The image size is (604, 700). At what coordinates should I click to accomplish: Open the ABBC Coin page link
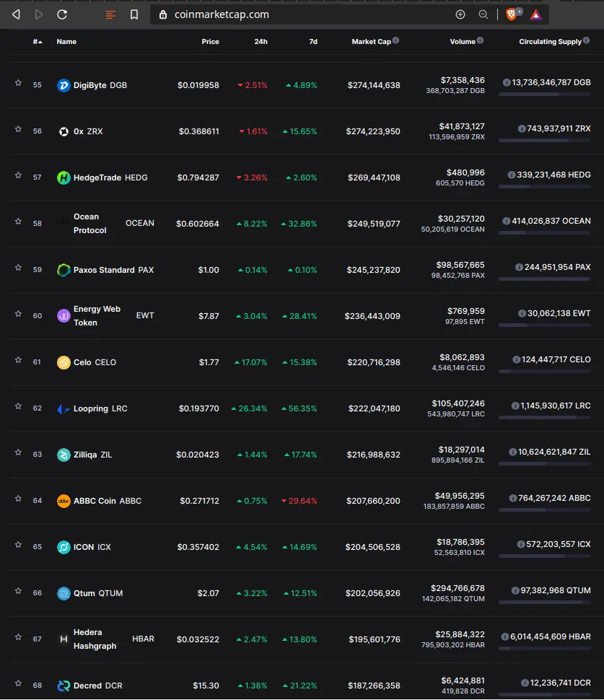pyautogui.click(x=107, y=501)
